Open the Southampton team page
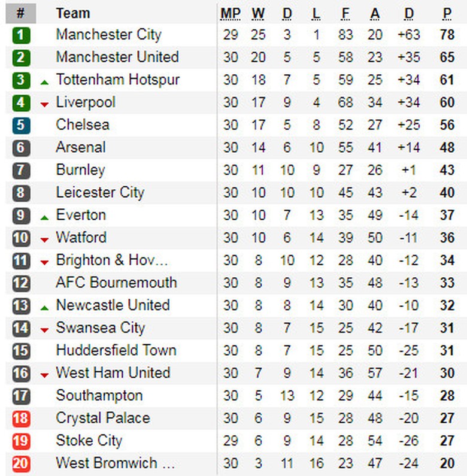 pos(99,396)
